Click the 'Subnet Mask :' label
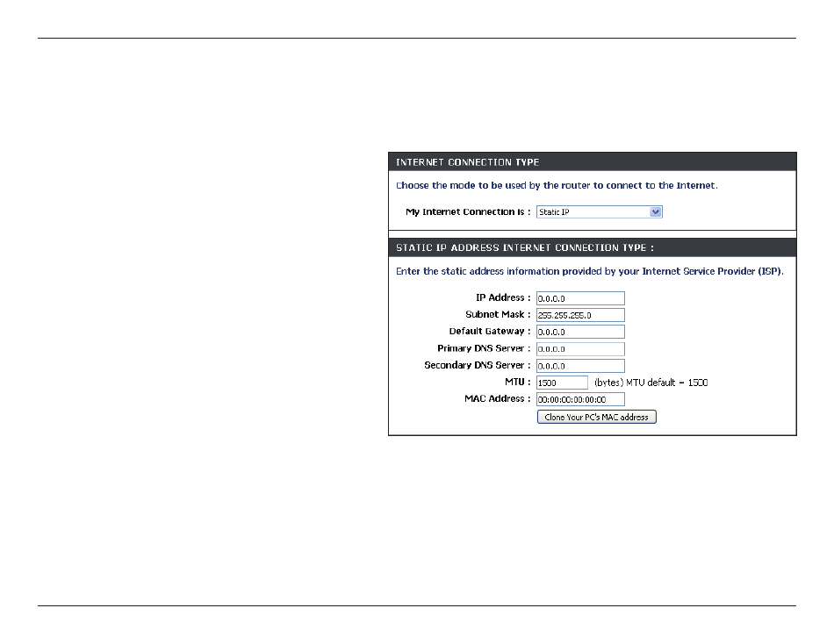Viewport: 834px width, 644px height. point(498,314)
